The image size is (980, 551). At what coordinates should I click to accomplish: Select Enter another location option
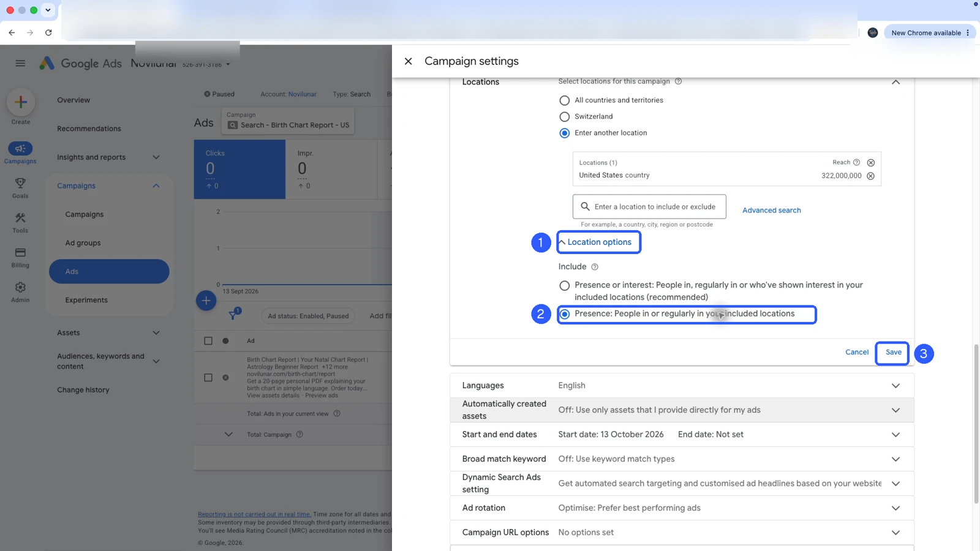tap(564, 133)
